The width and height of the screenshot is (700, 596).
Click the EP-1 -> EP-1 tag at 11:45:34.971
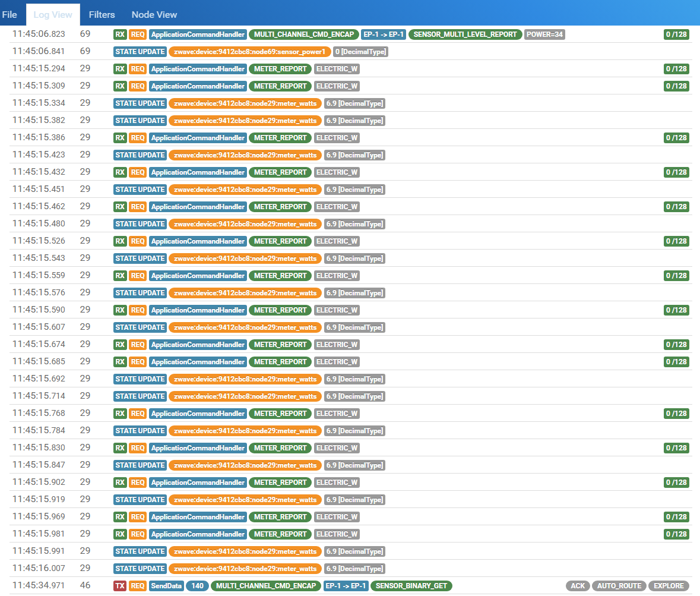[x=346, y=586]
